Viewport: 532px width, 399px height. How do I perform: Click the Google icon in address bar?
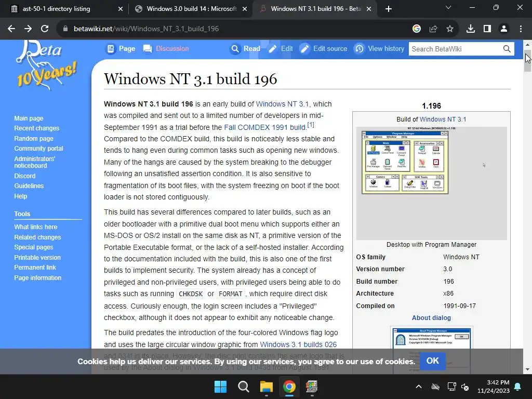[417, 29]
